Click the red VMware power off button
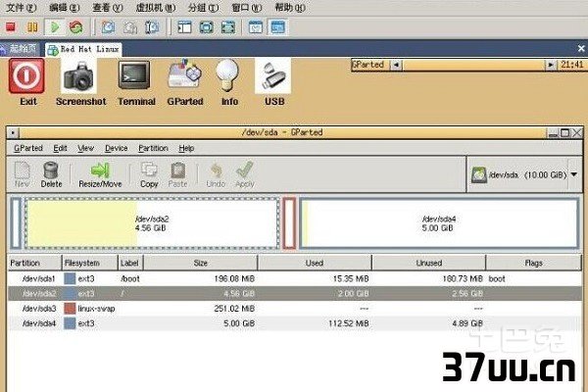This screenshot has height=392, width=588. point(11,27)
